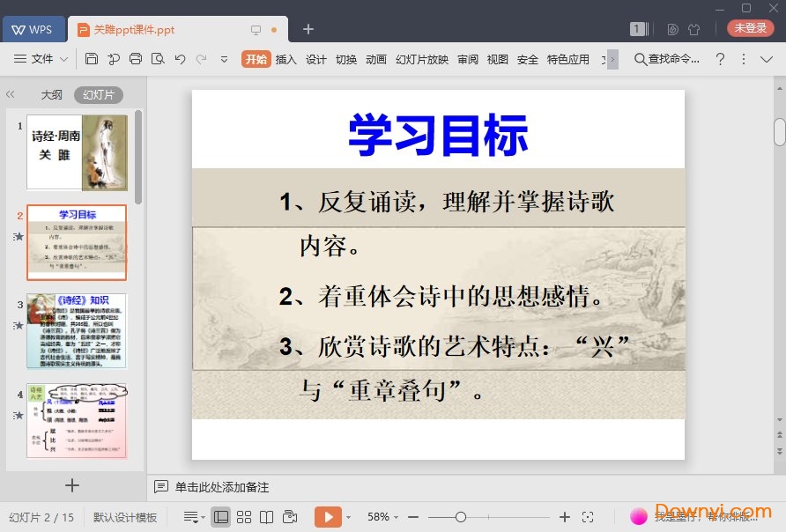Open the 切换 transitions tab
Image resolution: width=786 pixels, height=532 pixels.
346,59
